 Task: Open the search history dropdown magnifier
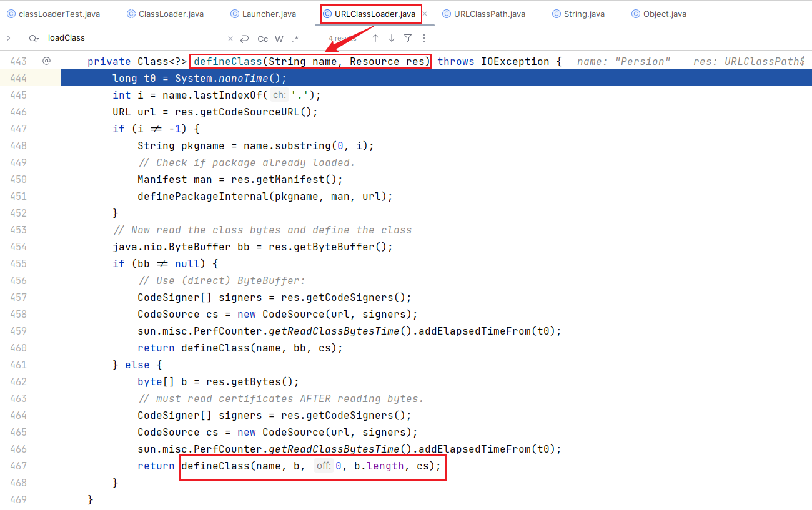(33, 38)
